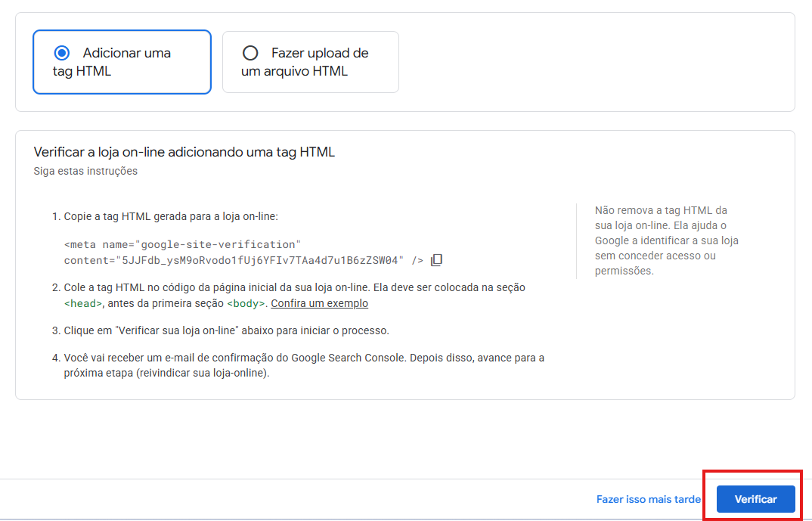This screenshot has width=812, height=521.
Task: Click step 4 e-mail confirmation instruction
Action: point(302,358)
